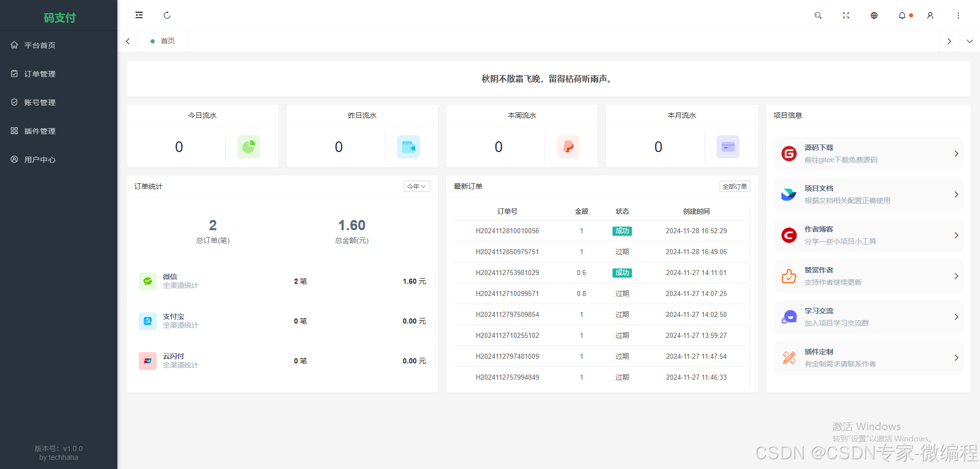Click the chat bubble icon for 学习交流
The image size is (980, 469).
[789, 317]
